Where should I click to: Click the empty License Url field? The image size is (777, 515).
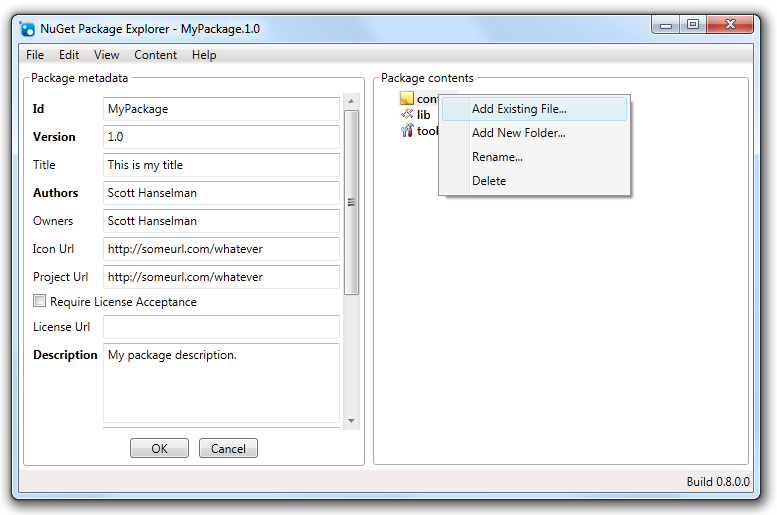(221, 327)
